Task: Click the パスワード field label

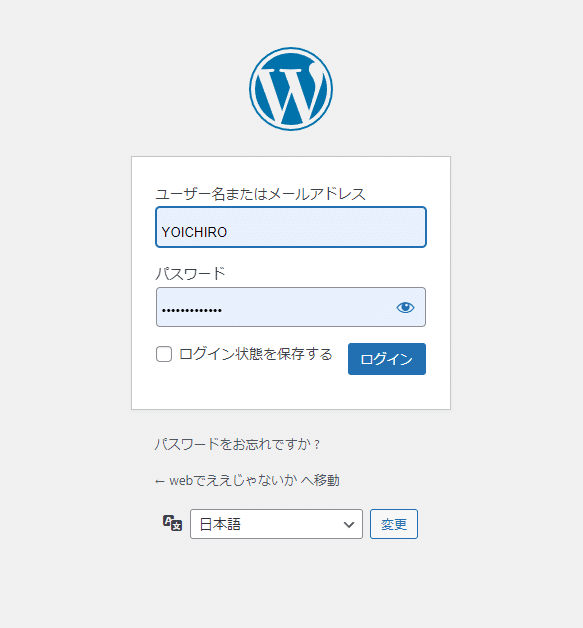Action: tap(190, 274)
